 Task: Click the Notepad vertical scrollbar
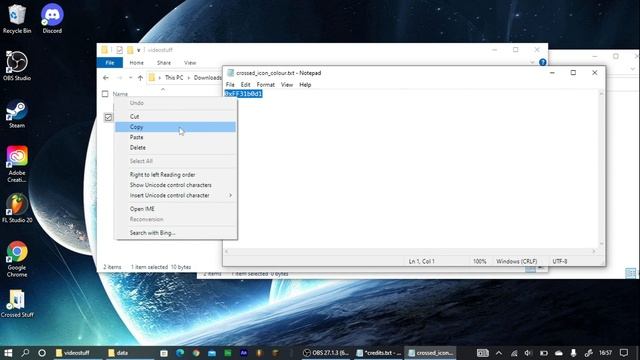(x=601, y=168)
